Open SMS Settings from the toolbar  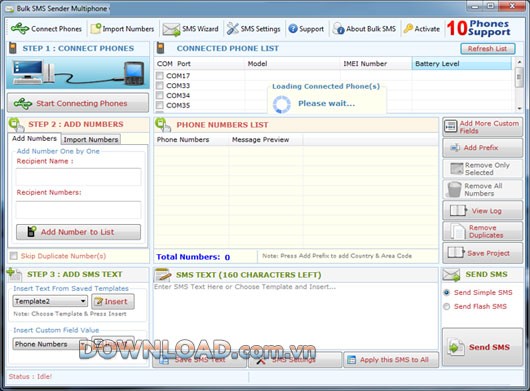pyautogui.click(x=254, y=29)
